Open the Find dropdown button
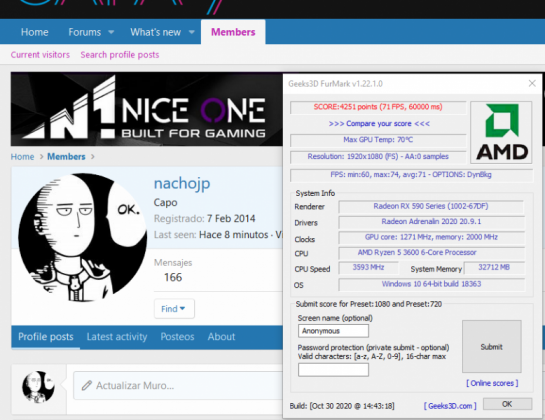The image size is (545, 420). click(174, 309)
